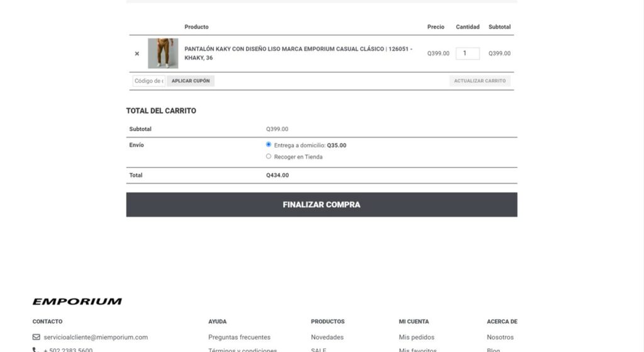This screenshot has width=644, height=352.
Task: Open the Mis pedidos account link
Action: (x=416, y=337)
